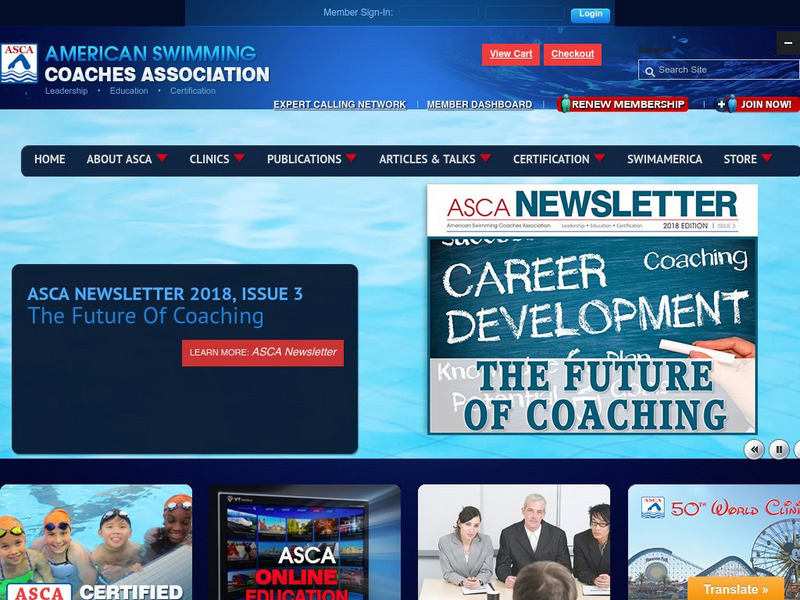Viewport: 800px width, 600px height.
Task: Pause the slideshow
Action: (x=779, y=449)
